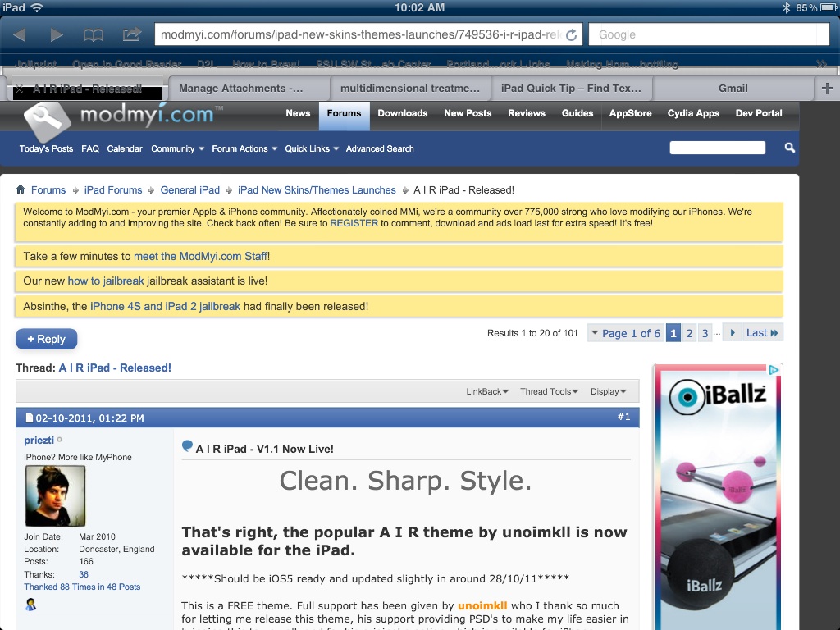
Task: Open Cydia Apps nav item
Action: point(693,113)
